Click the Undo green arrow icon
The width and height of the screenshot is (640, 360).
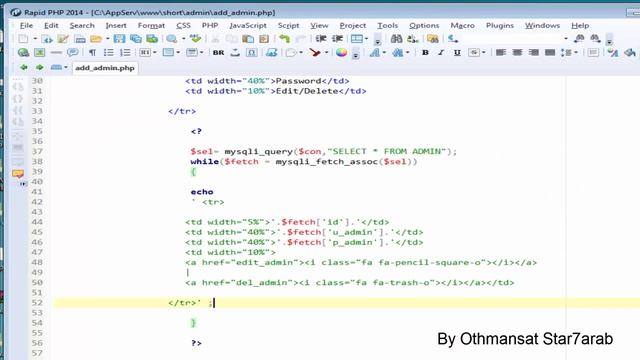(x=284, y=39)
